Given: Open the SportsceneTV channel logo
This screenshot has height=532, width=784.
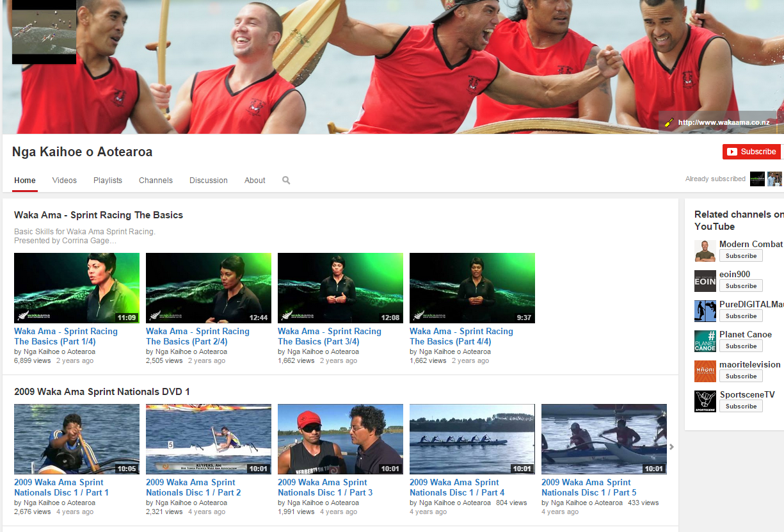Looking at the screenshot, I should (x=705, y=401).
